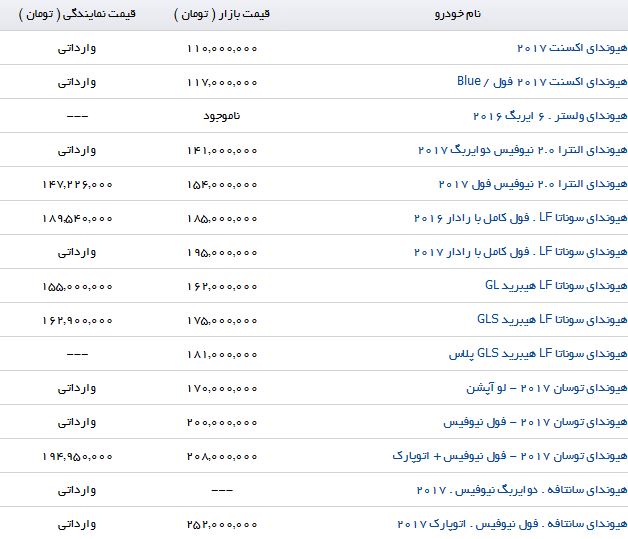
Task: Select market price ۱۶۲,۰۰۰,۰۰۰
Action: point(222,287)
